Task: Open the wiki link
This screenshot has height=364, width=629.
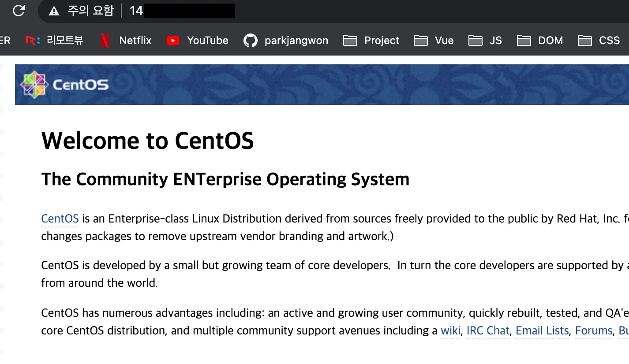Action: click(x=451, y=331)
